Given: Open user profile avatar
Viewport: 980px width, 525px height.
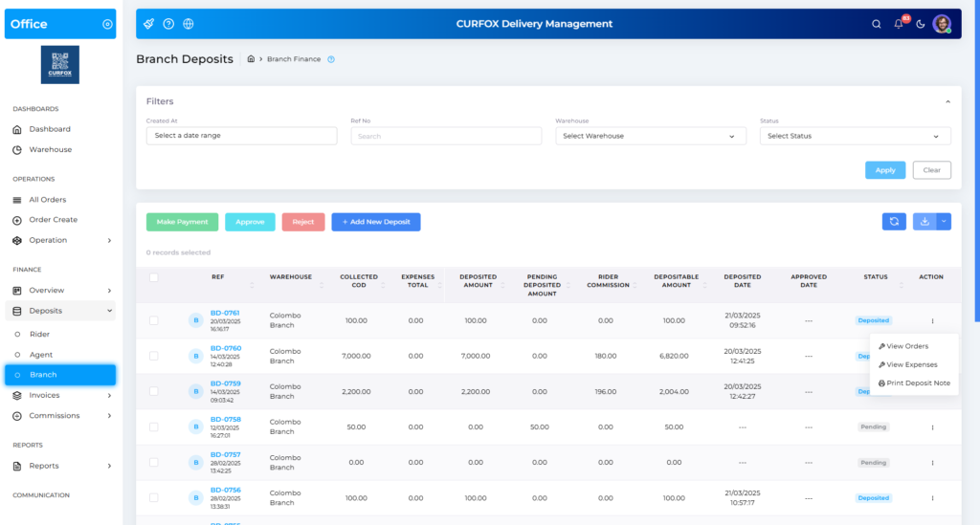Looking at the screenshot, I should point(942,24).
